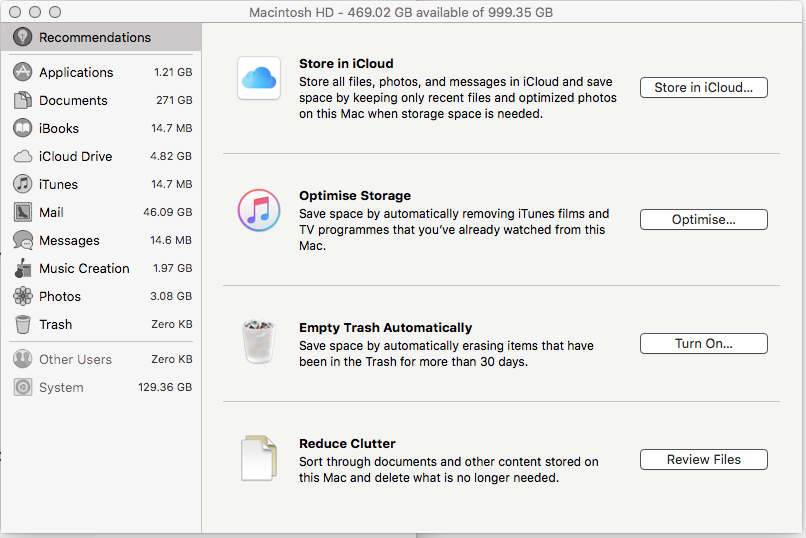This screenshot has height=538, width=806.
Task: Select the Recommendations sidebar label
Action: coord(95,38)
